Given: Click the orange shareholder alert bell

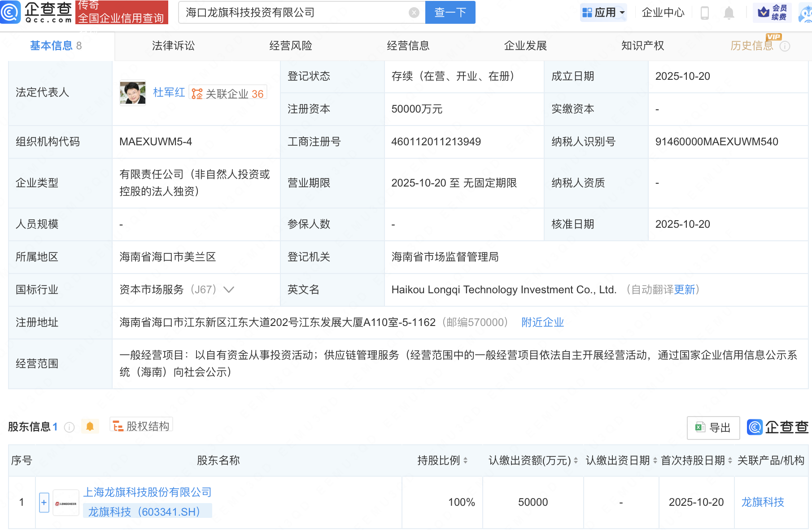Looking at the screenshot, I should pos(90,426).
